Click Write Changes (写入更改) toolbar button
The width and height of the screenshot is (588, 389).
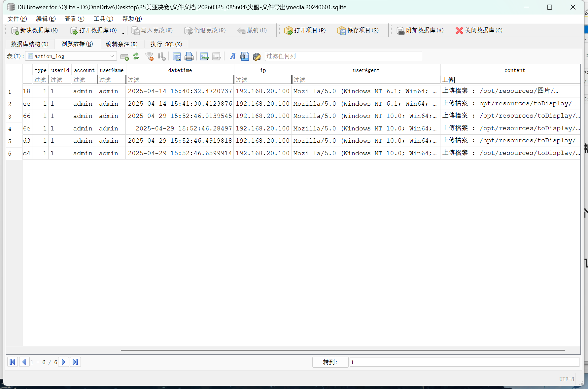coord(152,30)
